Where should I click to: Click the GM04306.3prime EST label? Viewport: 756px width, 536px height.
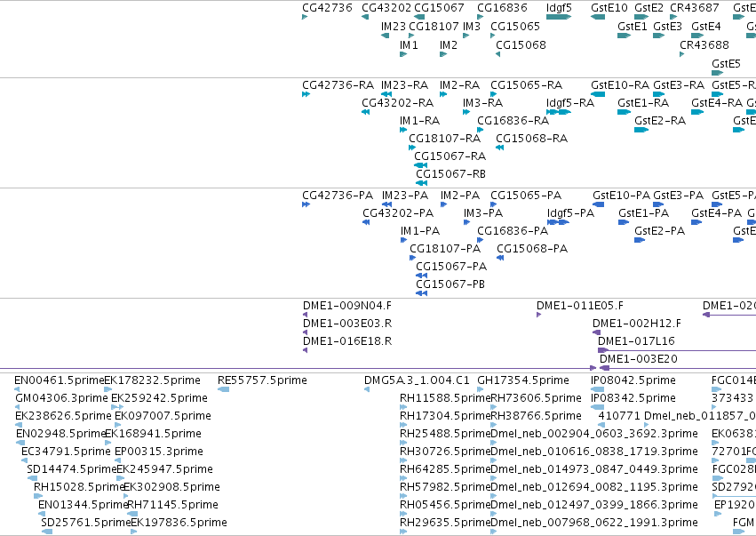click(61, 398)
